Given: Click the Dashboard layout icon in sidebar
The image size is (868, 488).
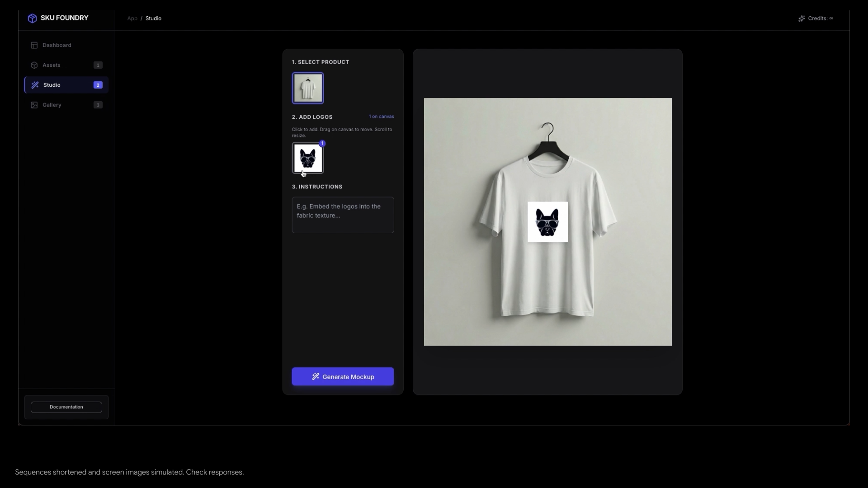Looking at the screenshot, I should [34, 45].
